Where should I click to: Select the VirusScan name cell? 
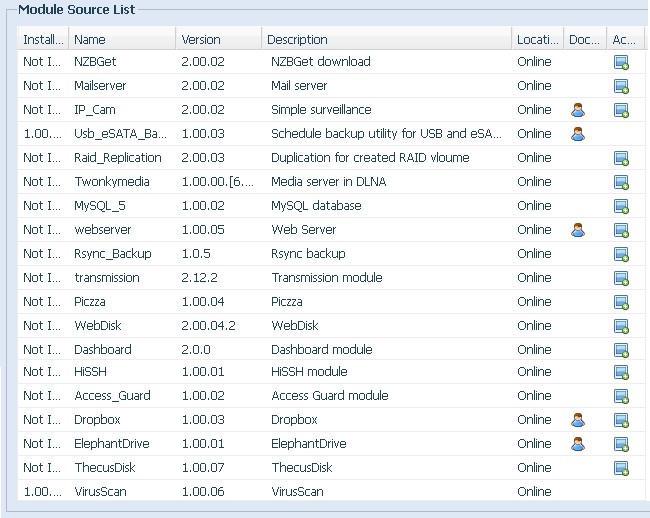coord(100,492)
